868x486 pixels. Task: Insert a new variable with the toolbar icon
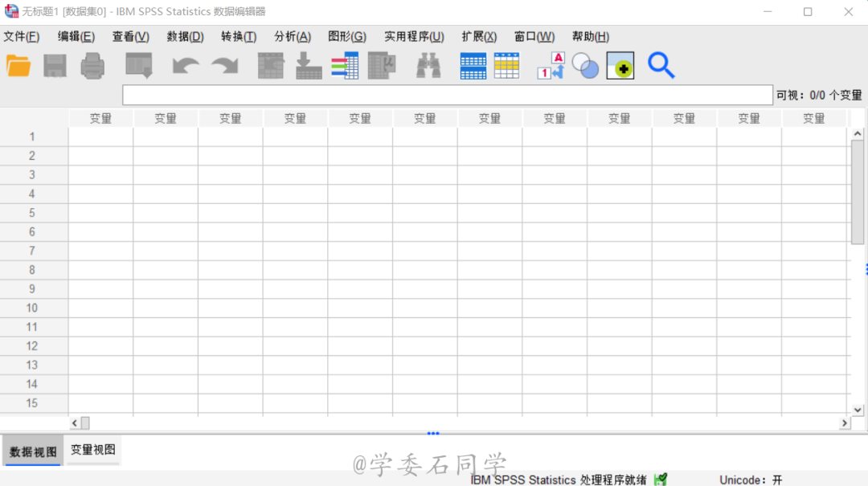tap(507, 66)
